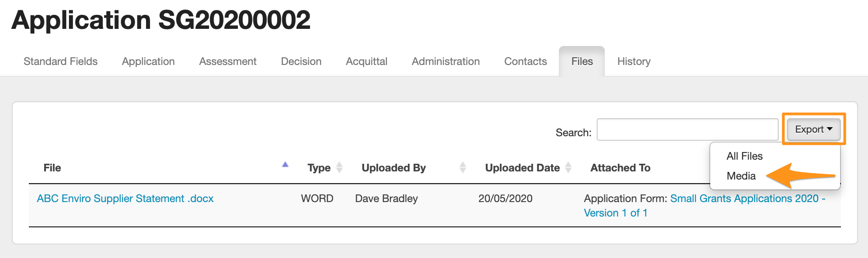Open the History tab
The width and height of the screenshot is (868, 258).
pyautogui.click(x=634, y=61)
